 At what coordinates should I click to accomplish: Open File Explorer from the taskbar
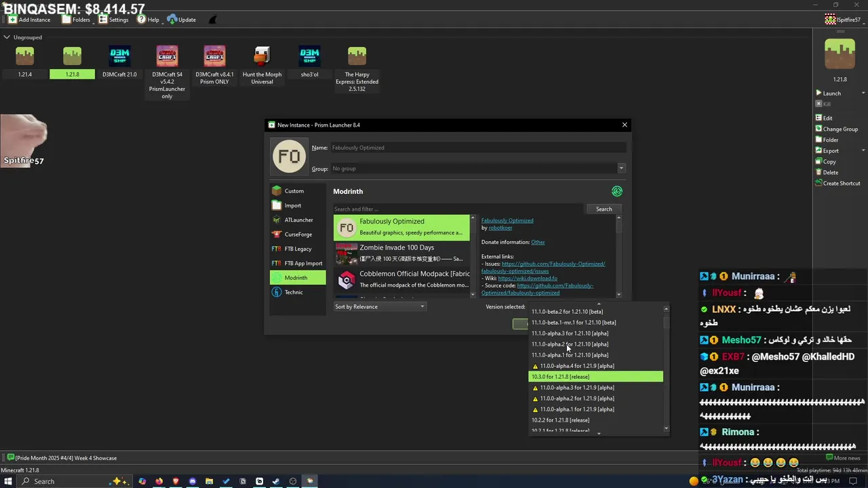point(209,481)
